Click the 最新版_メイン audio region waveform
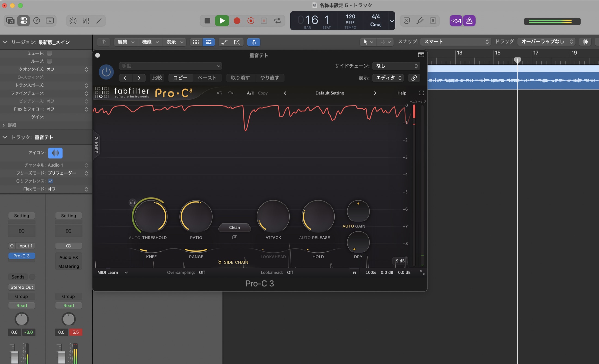 [x=513, y=80]
